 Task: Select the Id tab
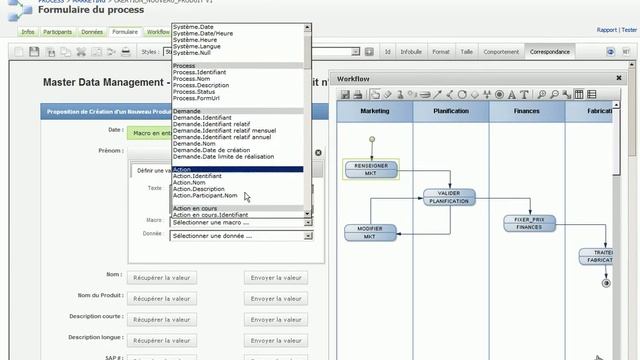(387, 52)
